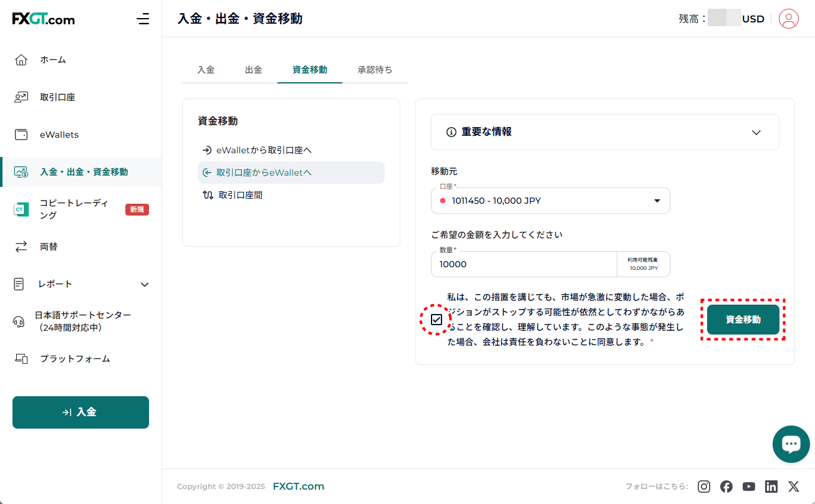Expand the 重要な情報 section
The image size is (815, 504).
pos(605,132)
